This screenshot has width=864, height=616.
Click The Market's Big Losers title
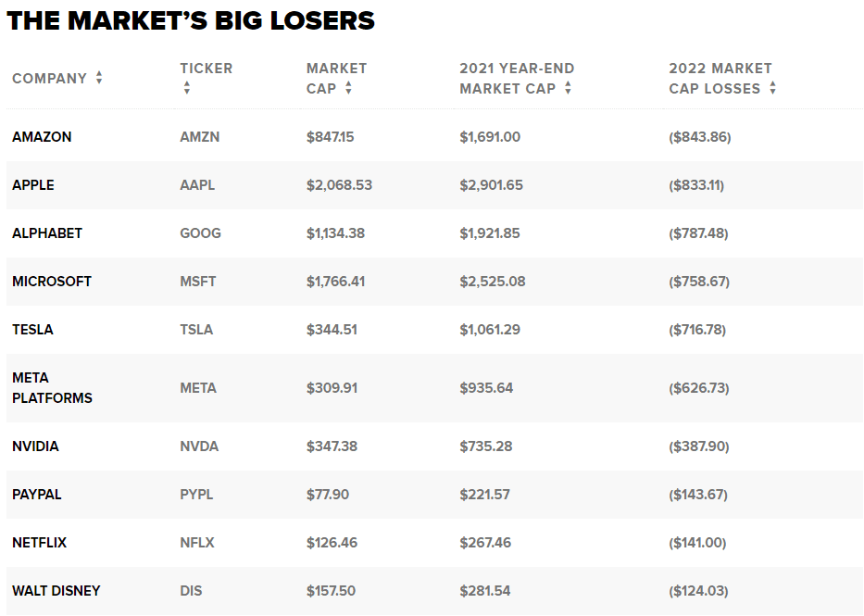click(191, 20)
